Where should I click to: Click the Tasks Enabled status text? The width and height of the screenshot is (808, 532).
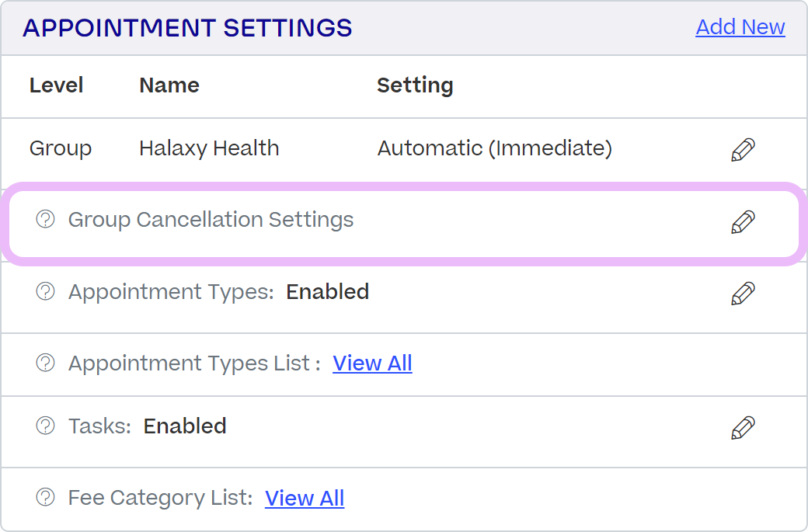click(185, 426)
